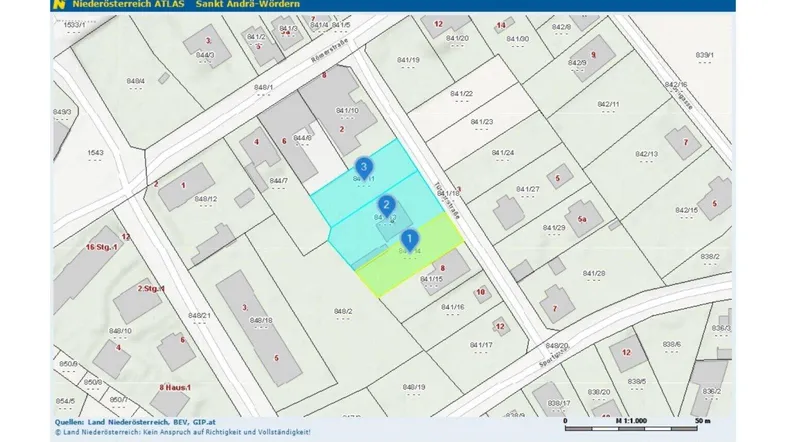This screenshot has width=786, height=442.
Task: Click the copyright disclaimer line at bottom
Action: click(182, 432)
